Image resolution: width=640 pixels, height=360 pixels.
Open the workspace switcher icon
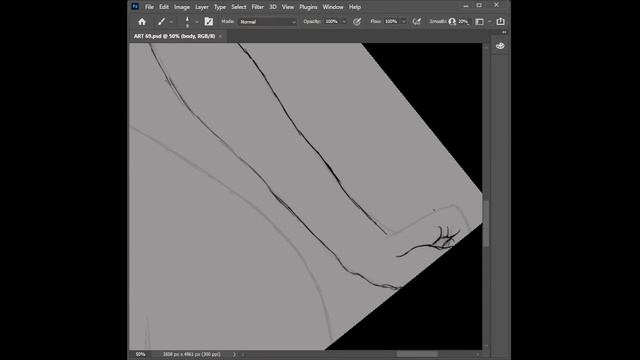(x=480, y=22)
